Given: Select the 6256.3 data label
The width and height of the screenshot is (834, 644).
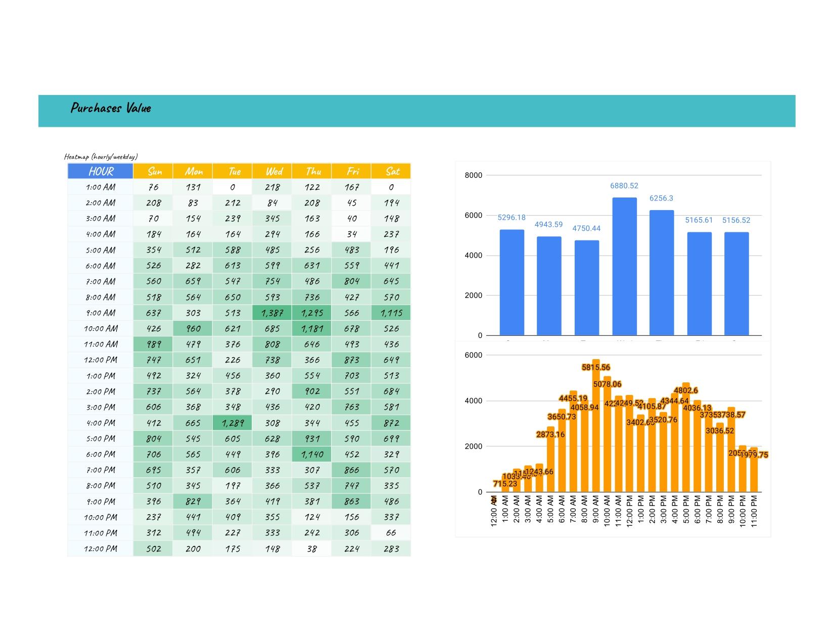Looking at the screenshot, I should (x=661, y=199).
